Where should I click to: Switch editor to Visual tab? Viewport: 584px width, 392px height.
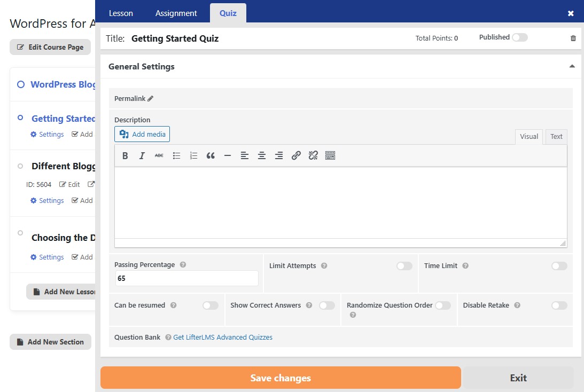[x=529, y=137]
